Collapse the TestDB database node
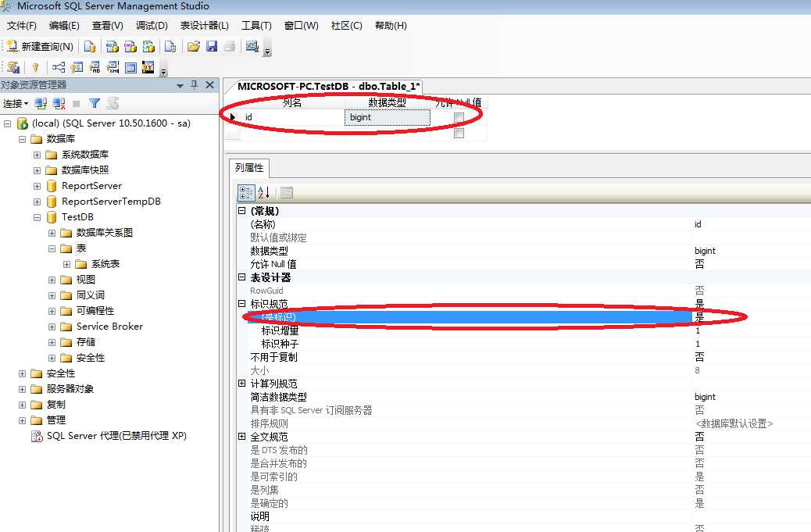The height and width of the screenshot is (532, 811). [37, 217]
